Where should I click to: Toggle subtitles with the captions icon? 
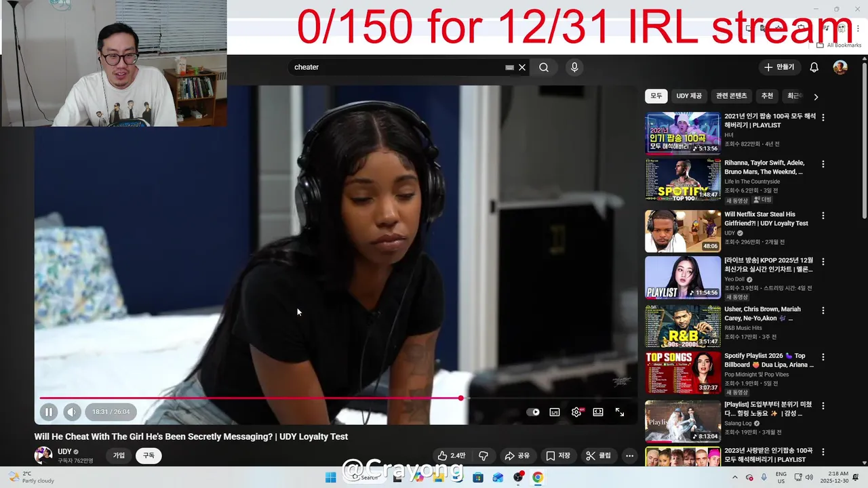click(555, 412)
